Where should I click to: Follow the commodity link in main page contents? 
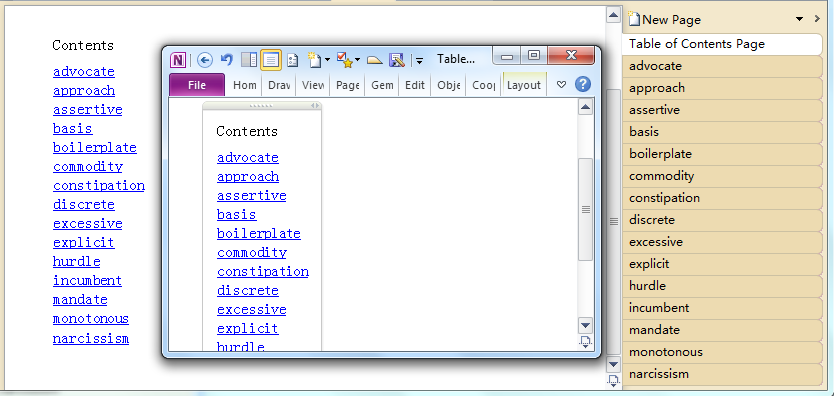(88, 167)
